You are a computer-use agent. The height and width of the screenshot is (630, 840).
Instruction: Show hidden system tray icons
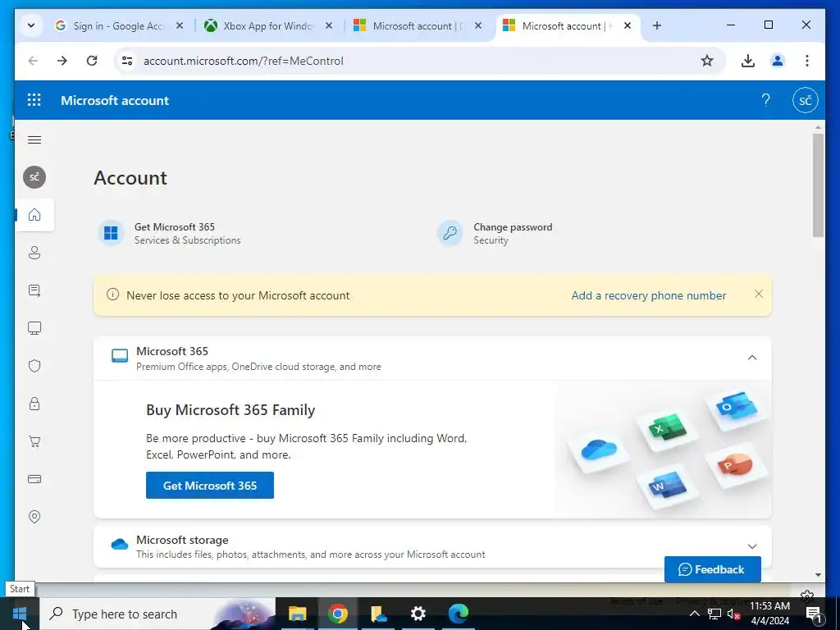[694, 614]
